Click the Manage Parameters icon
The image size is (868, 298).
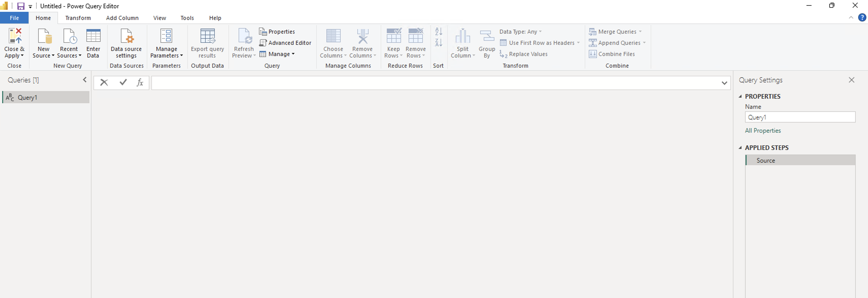tap(166, 36)
